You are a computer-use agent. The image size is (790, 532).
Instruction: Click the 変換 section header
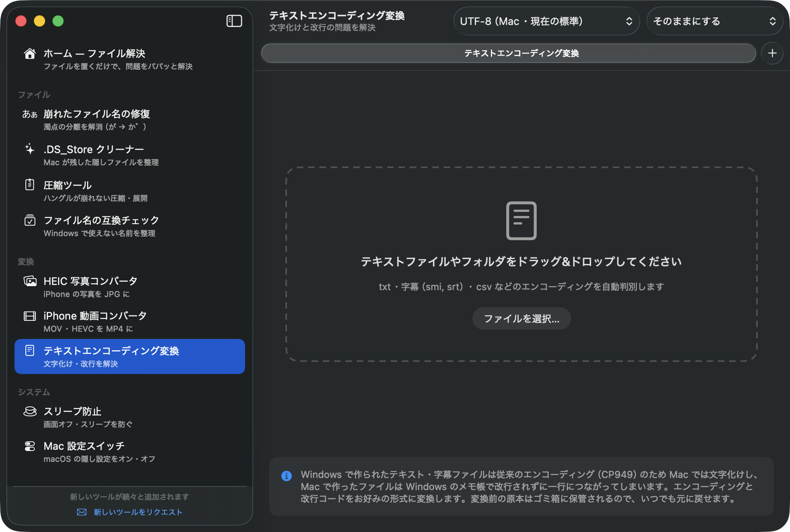tap(26, 262)
